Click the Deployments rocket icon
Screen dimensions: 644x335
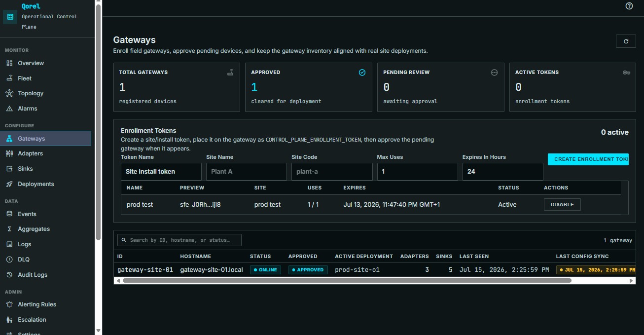point(9,184)
